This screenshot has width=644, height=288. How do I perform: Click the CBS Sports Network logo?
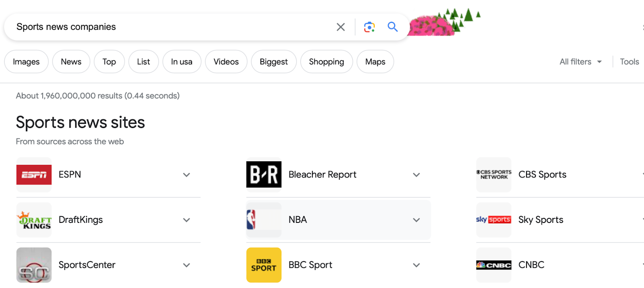click(x=493, y=175)
